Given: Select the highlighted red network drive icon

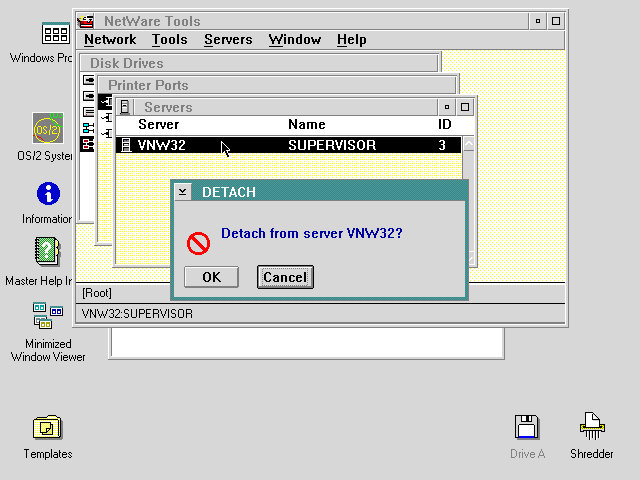Looking at the screenshot, I should point(87,144).
